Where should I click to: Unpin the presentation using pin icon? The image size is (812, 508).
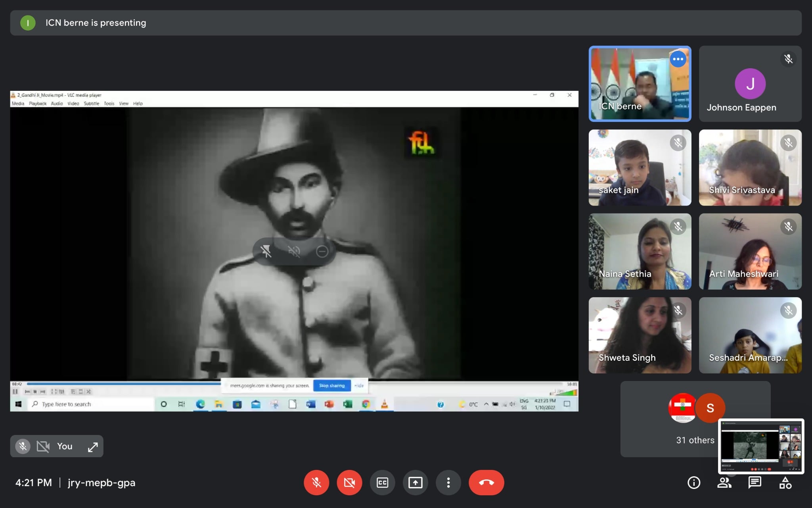click(266, 251)
